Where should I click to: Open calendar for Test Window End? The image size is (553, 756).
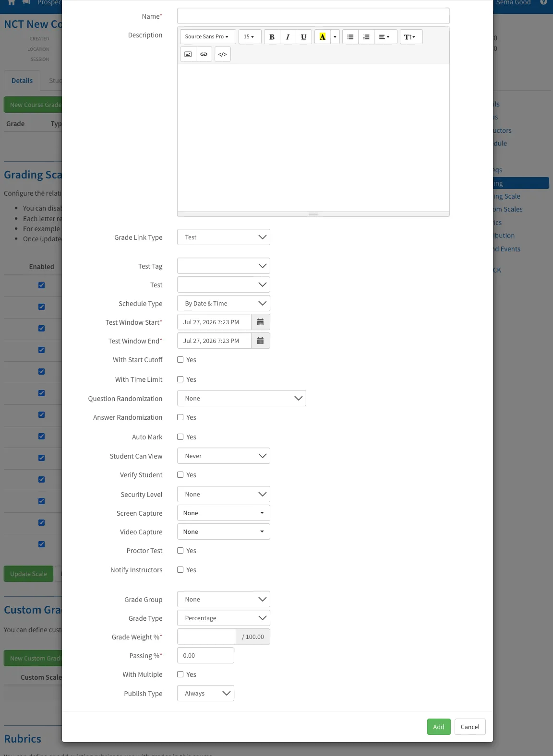261,341
